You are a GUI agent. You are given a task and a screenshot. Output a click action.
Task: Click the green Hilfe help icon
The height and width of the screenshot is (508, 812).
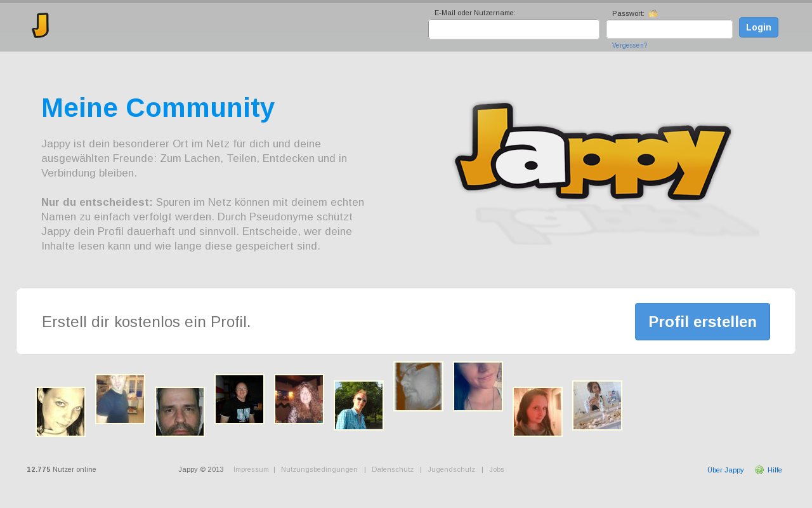(x=759, y=470)
